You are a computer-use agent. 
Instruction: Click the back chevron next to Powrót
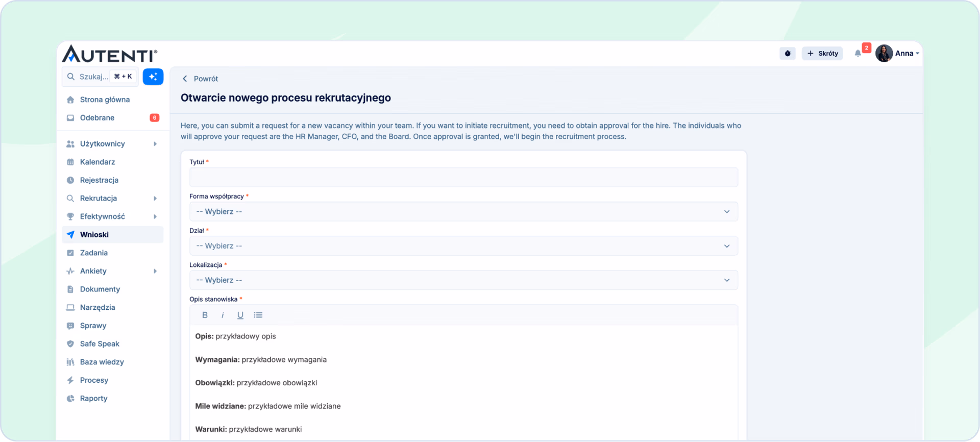click(x=185, y=79)
